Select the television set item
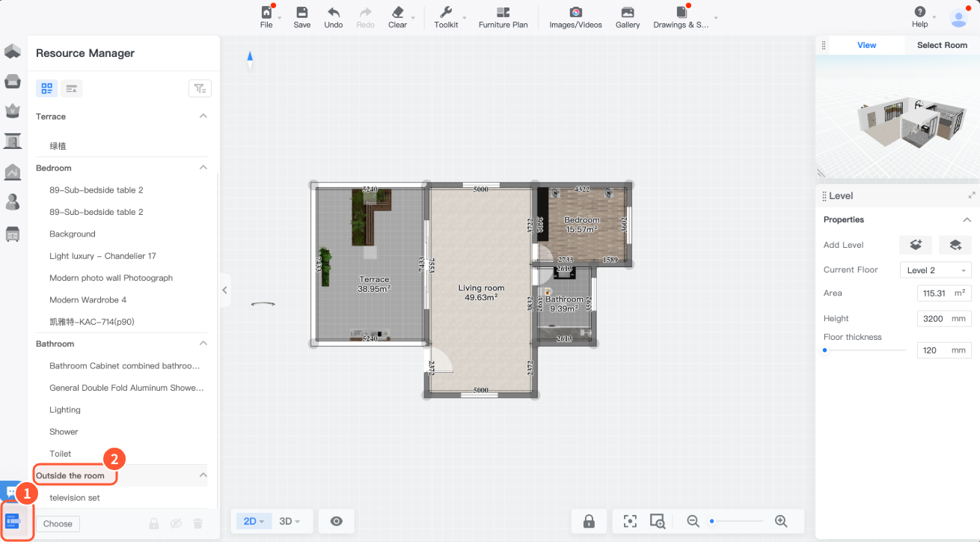 click(75, 498)
